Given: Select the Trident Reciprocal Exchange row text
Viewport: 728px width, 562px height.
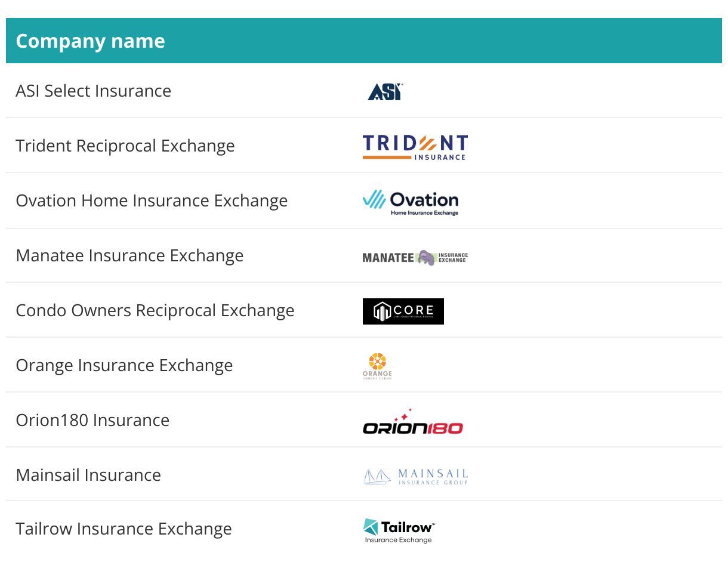Looking at the screenshot, I should 125,146.
